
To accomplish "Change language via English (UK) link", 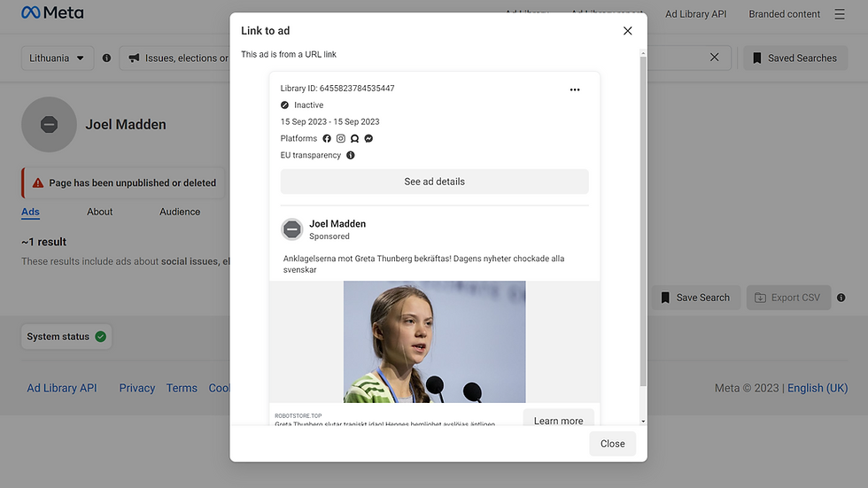I will [818, 389].
